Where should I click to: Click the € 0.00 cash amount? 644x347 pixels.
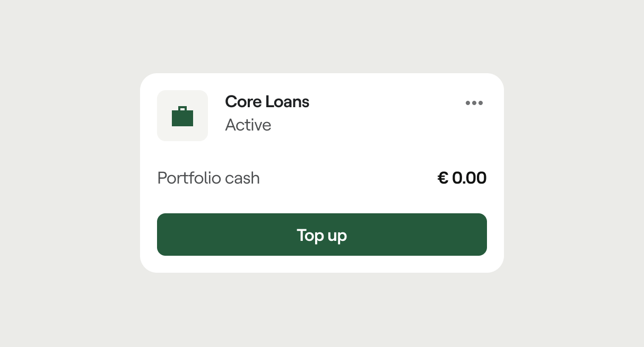coord(462,178)
